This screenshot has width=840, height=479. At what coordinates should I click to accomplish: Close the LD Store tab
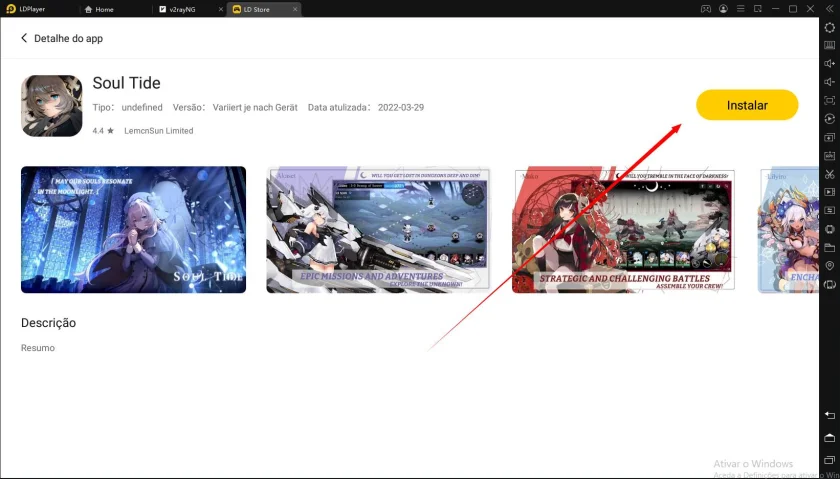click(x=294, y=9)
